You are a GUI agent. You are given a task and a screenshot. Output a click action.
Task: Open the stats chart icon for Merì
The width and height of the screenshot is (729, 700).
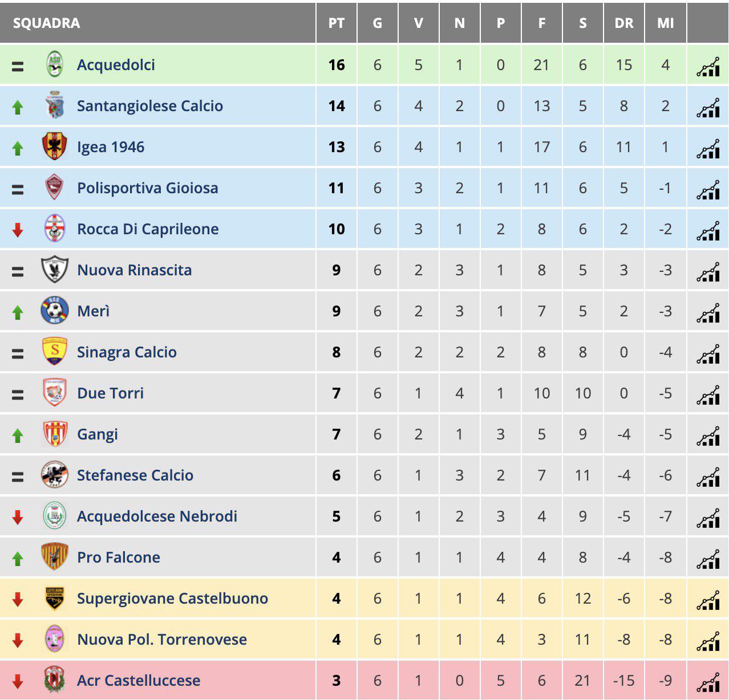tap(708, 312)
